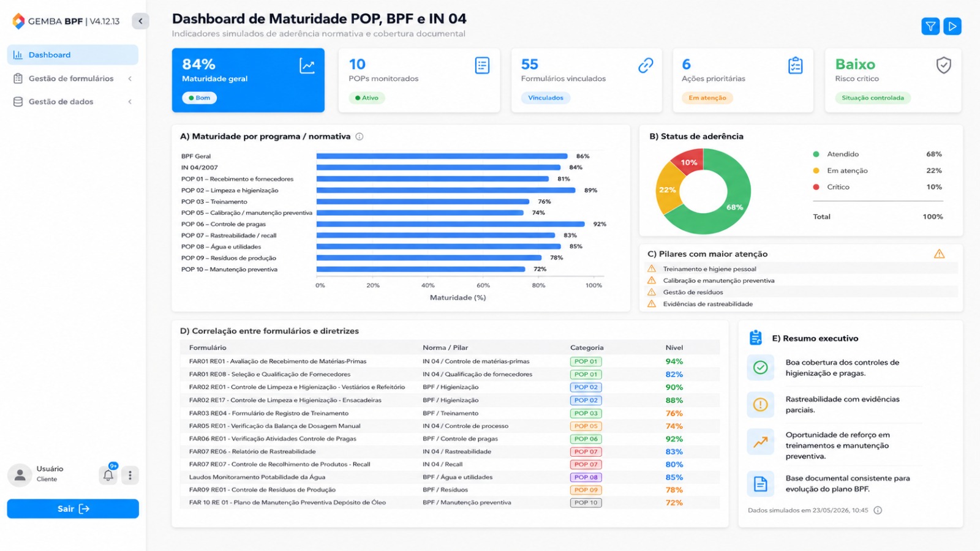The height and width of the screenshot is (551, 980).
Task: Click the Ativo status badge
Action: tap(367, 98)
